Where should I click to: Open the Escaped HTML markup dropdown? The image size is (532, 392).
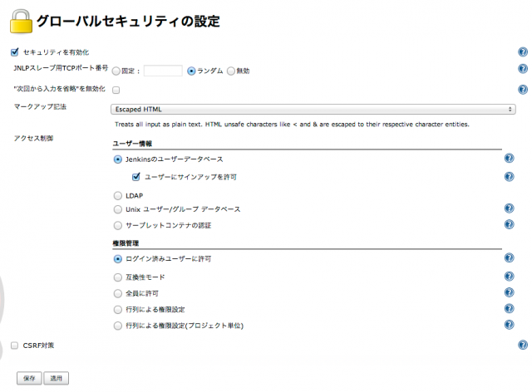pyautogui.click(x=313, y=109)
